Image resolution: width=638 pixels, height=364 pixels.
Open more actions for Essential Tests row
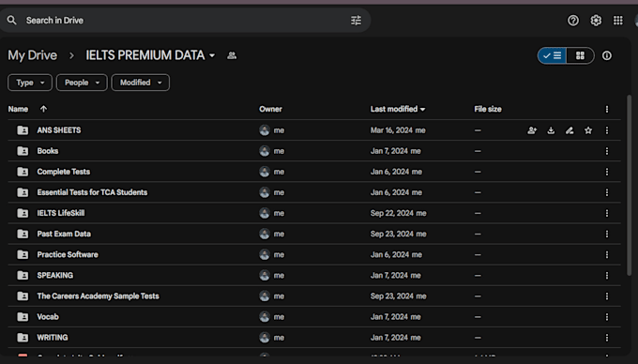607,192
